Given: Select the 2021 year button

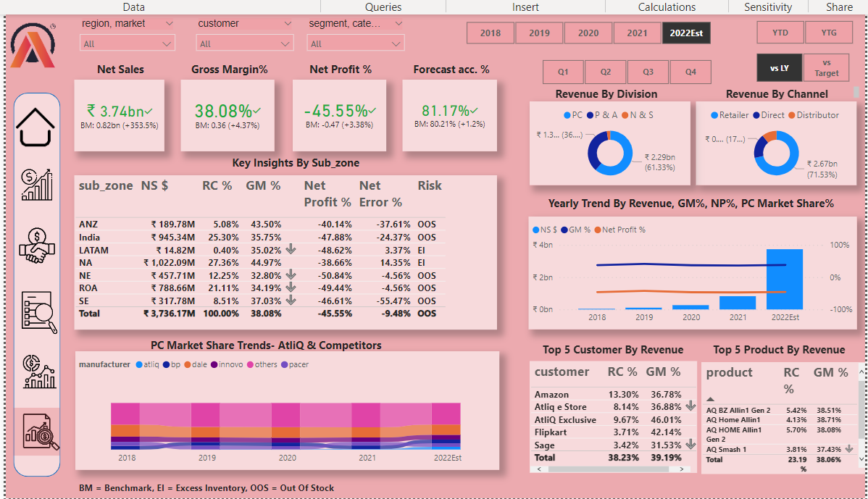Looking at the screenshot, I should coord(637,33).
